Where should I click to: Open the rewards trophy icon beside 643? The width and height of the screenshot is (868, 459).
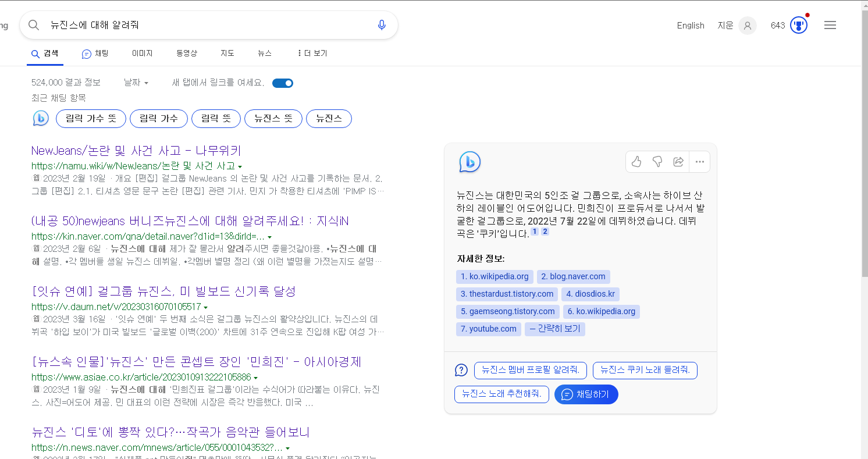click(x=799, y=26)
